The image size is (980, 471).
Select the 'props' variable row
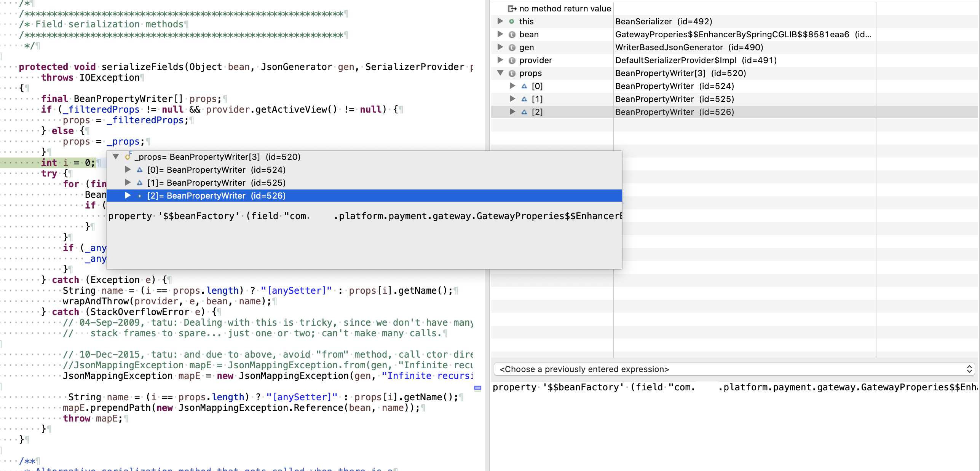pyautogui.click(x=734, y=73)
